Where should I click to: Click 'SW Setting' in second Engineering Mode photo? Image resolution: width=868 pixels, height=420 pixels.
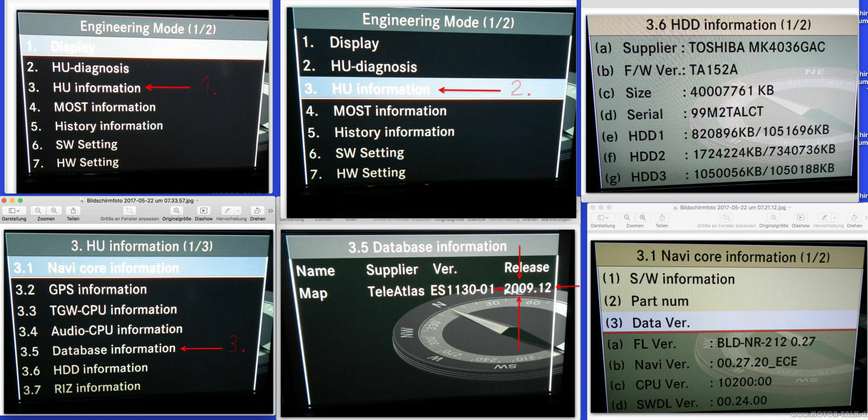(370, 153)
